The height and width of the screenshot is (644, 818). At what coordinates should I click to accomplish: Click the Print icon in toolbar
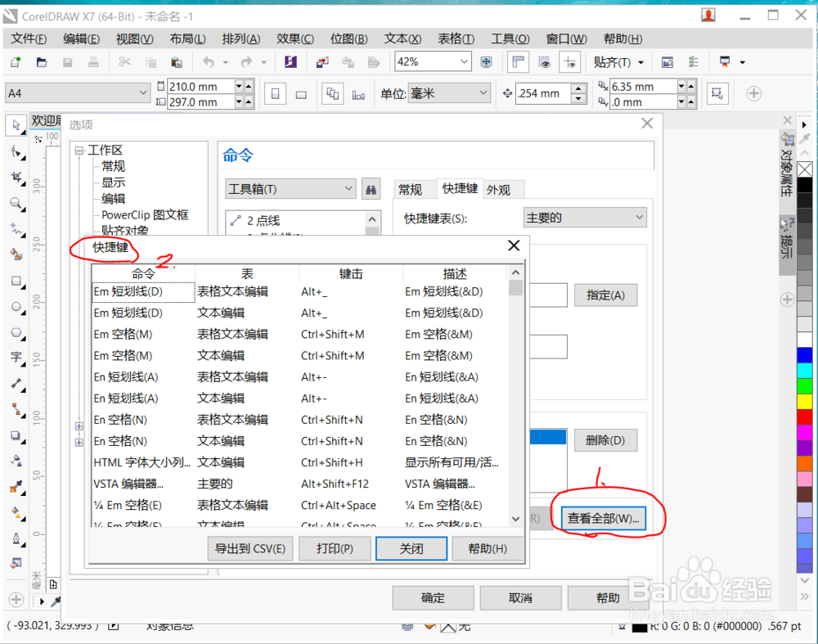pos(93,63)
